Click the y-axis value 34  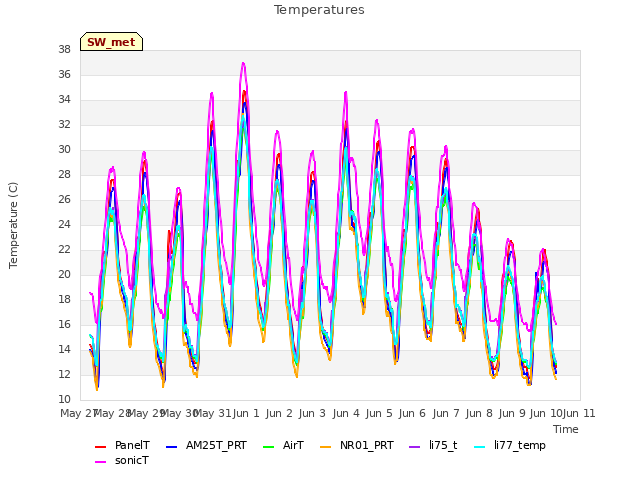coord(64,100)
